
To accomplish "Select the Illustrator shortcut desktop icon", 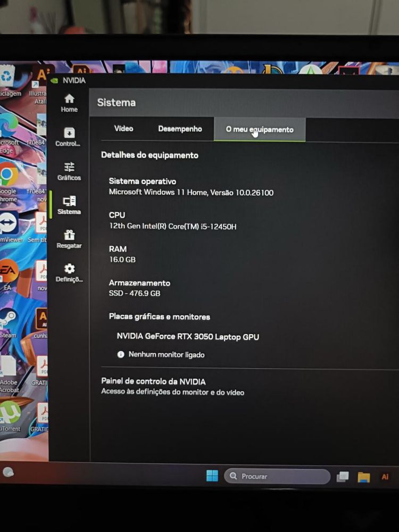I will click(40, 85).
